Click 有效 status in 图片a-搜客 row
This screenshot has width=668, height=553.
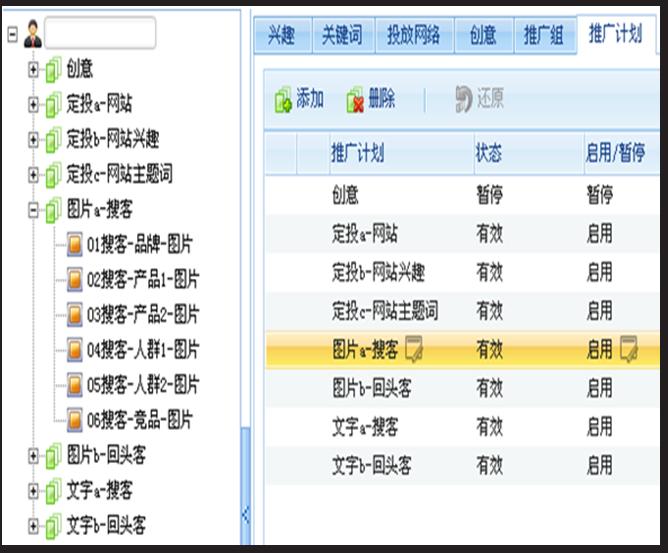click(x=489, y=349)
